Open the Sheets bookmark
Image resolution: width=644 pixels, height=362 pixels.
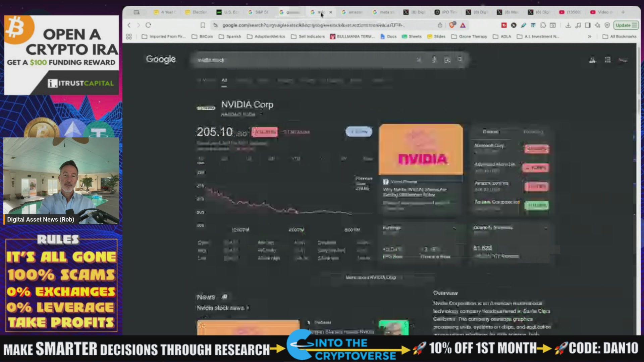coord(412,37)
